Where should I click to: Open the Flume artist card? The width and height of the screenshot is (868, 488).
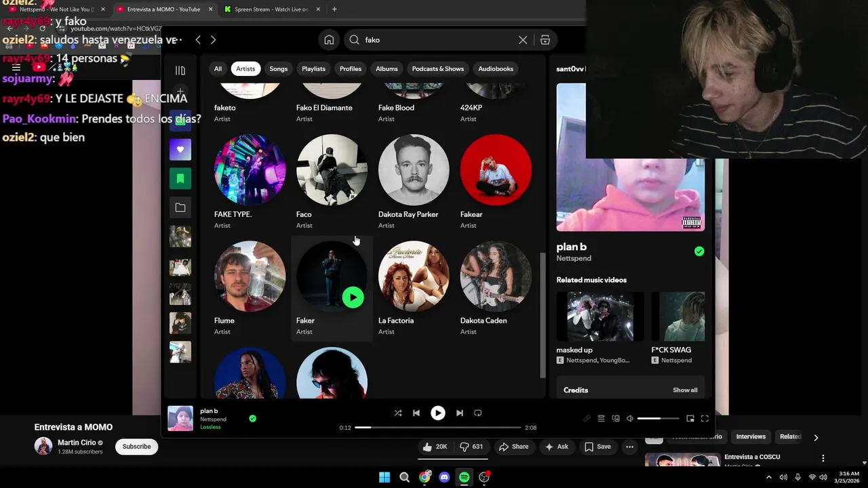pos(250,288)
